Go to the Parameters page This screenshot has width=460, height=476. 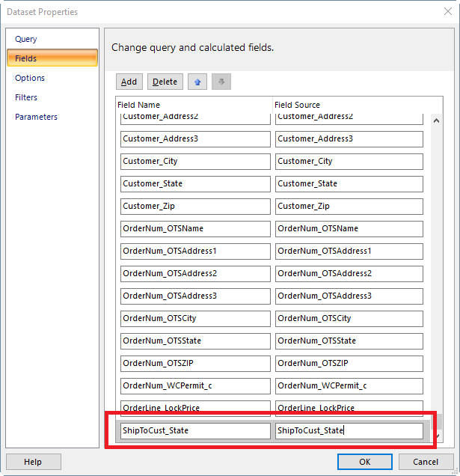[x=36, y=117]
